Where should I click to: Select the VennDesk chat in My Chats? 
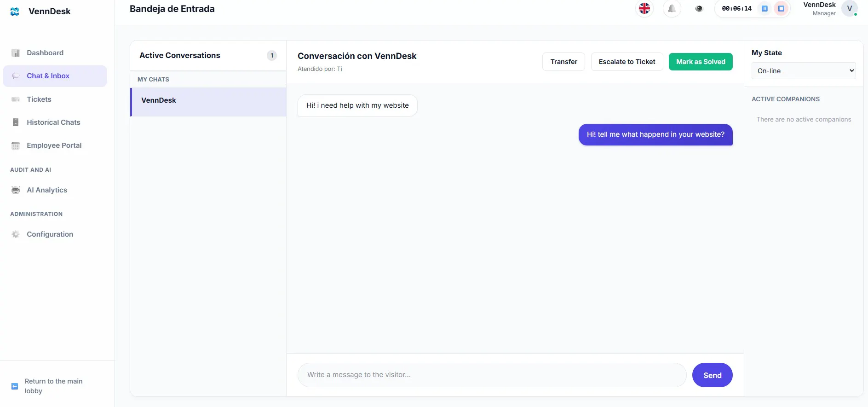(208, 102)
